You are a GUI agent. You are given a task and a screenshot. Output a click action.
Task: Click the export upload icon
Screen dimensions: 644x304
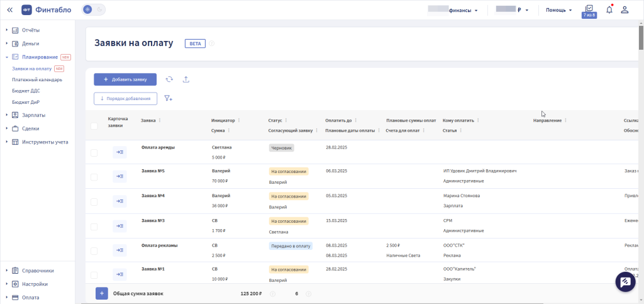186,79
